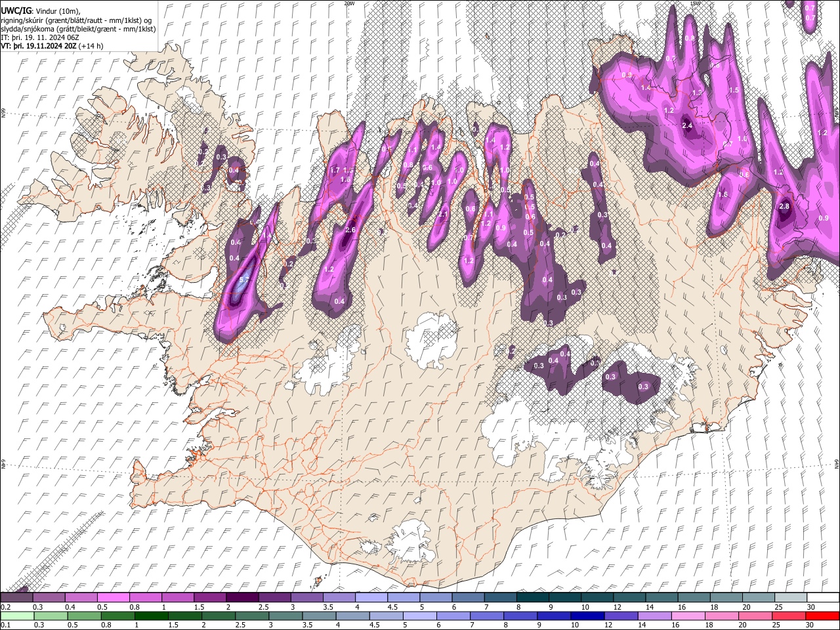Pick the dark teal snow swatch between 8 and 9
The width and height of the screenshot is (840, 630).
pos(532,597)
